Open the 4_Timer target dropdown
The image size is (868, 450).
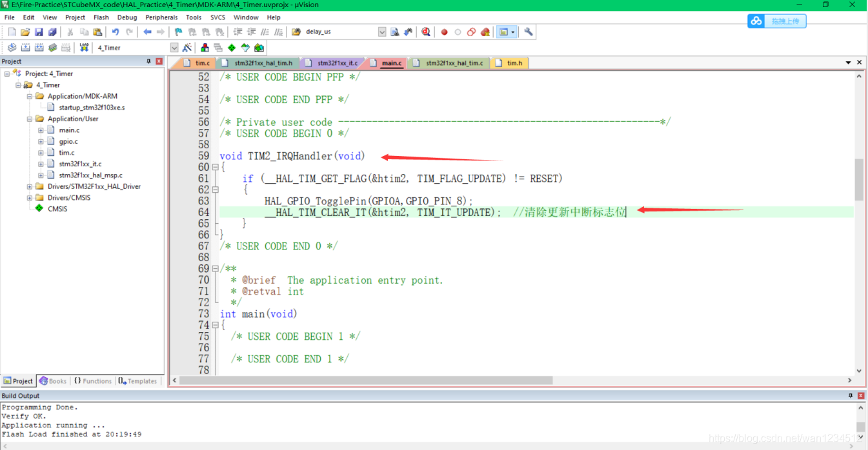click(174, 48)
